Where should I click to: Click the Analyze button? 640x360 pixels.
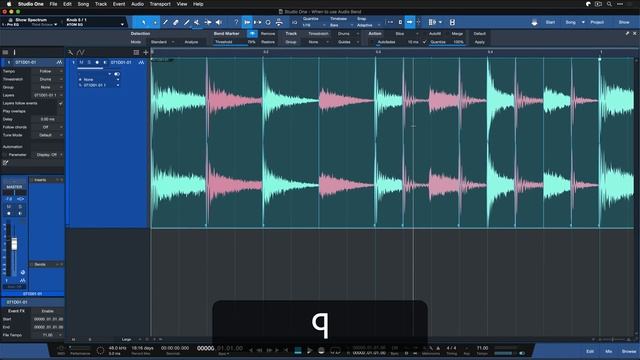tap(191, 42)
